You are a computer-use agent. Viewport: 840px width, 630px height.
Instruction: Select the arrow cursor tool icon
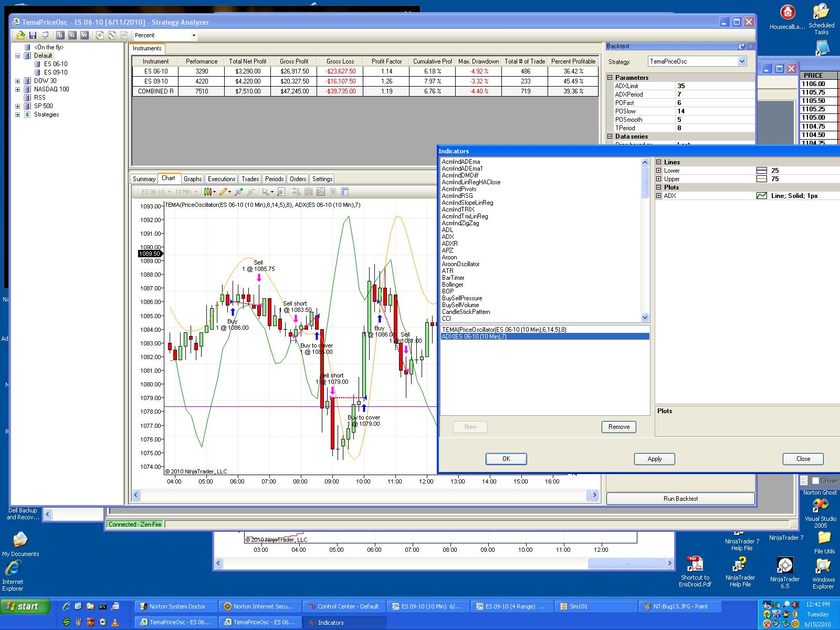266,192
